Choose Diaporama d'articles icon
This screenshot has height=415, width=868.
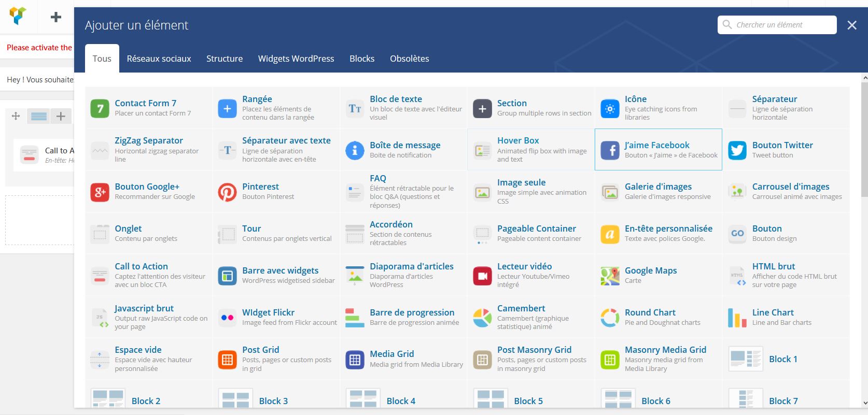point(355,276)
